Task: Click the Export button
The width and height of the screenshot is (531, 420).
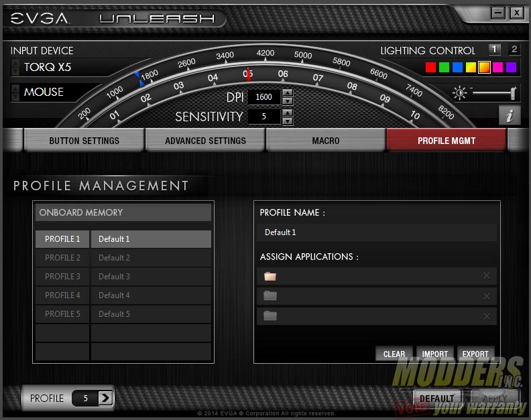Action: pos(475,354)
